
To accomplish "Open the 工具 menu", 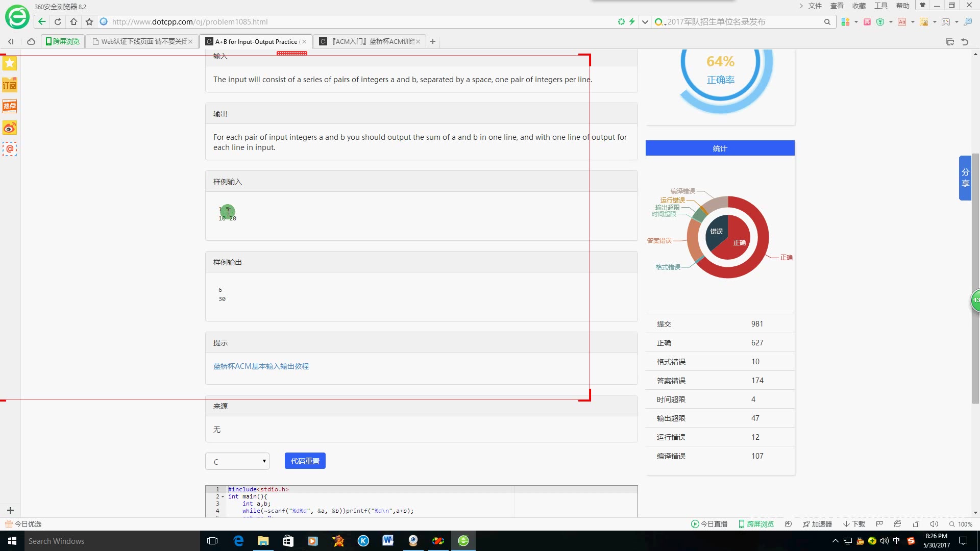I will click(x=880, y=6).
